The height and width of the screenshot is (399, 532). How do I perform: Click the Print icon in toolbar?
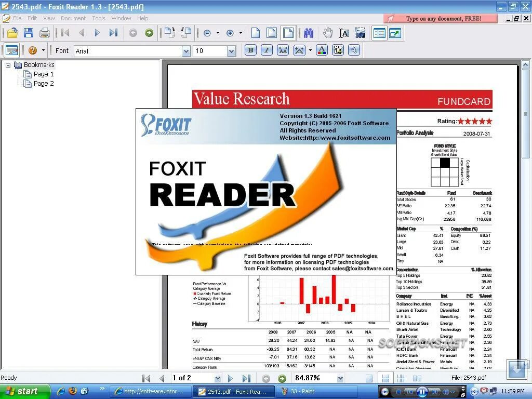(45, 33)
